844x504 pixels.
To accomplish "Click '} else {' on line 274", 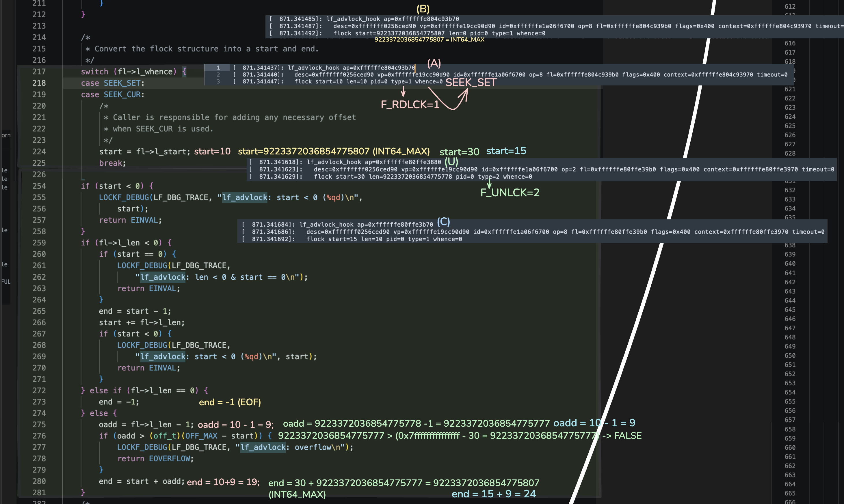I will (x=99, y=413).
